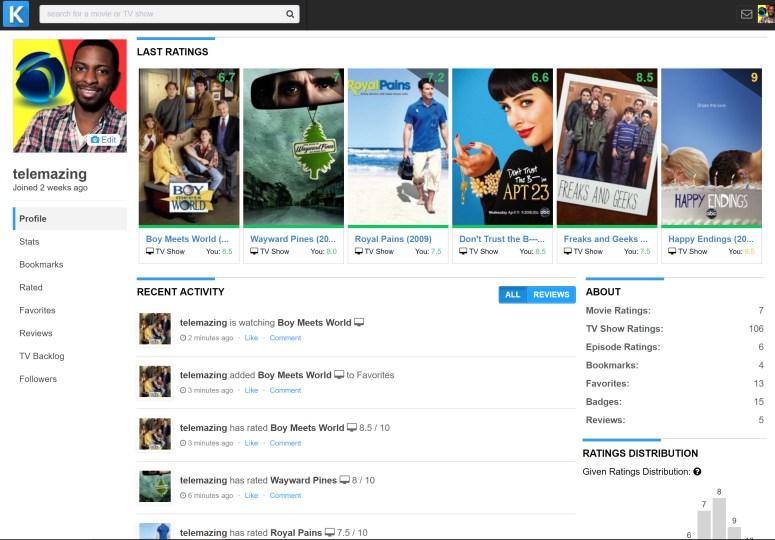This screenshot has height=540, width=775.
Task: Open the user avatar menu in header
Action: pyautogui.click(x=764, y=14)
